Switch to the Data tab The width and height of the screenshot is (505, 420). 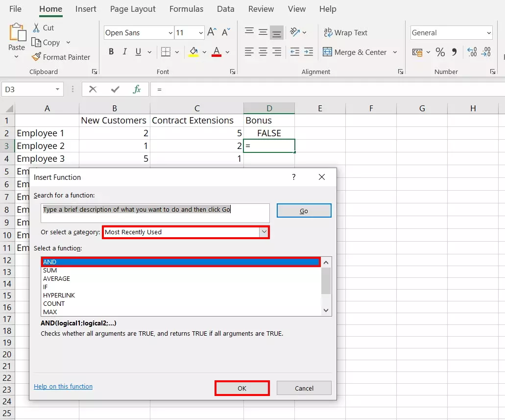(225, 9)
